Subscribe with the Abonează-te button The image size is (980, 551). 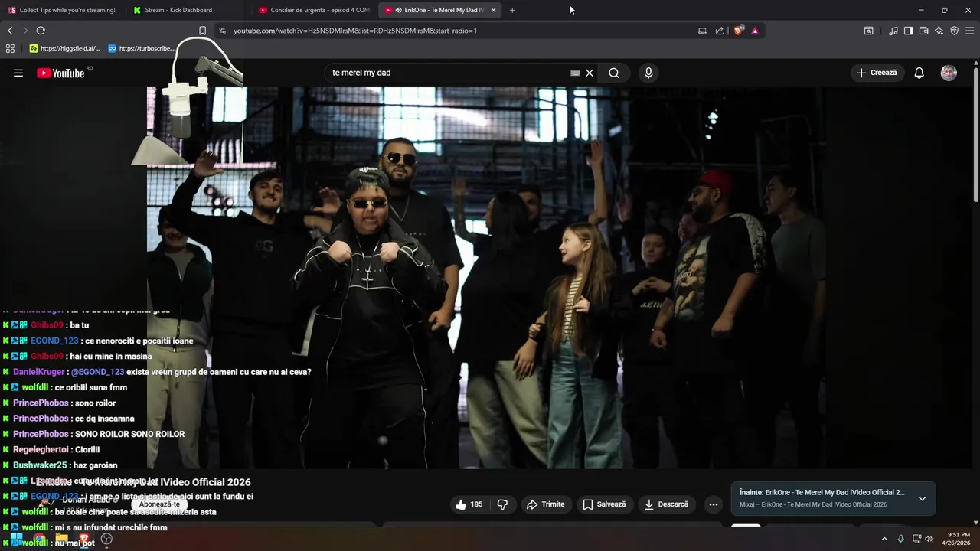[159, 504]
